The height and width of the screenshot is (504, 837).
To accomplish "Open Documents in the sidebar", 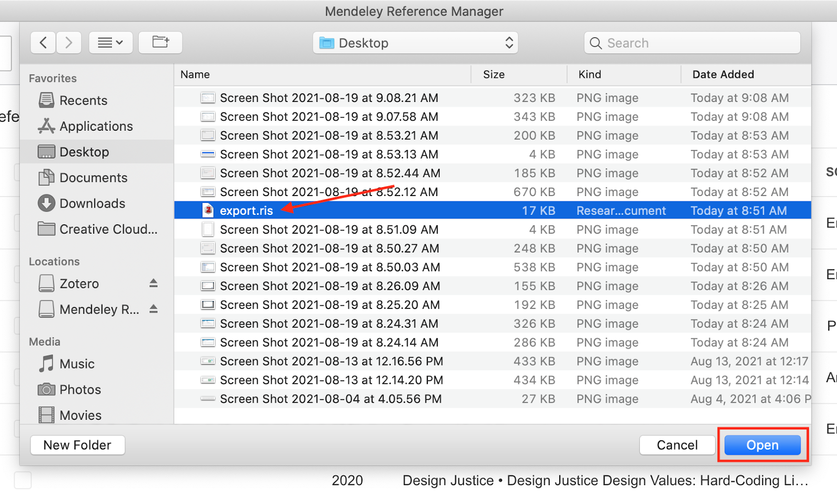I will (97, 178).
